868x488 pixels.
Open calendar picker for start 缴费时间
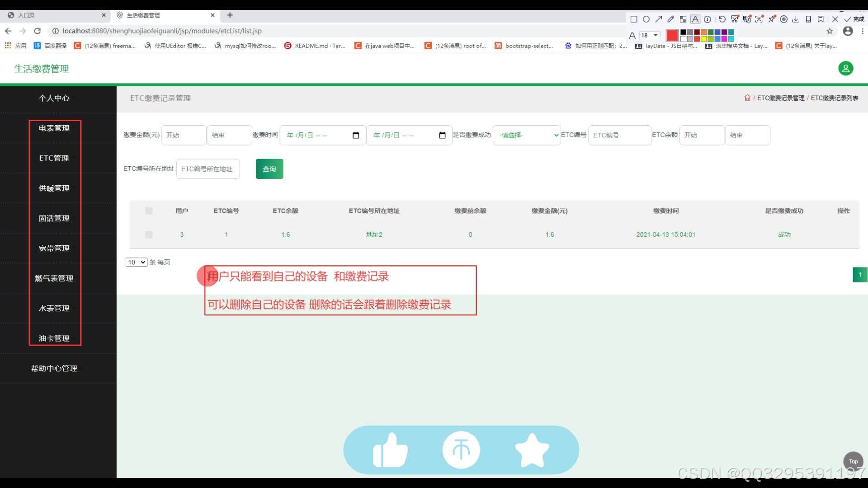(356, 135)
